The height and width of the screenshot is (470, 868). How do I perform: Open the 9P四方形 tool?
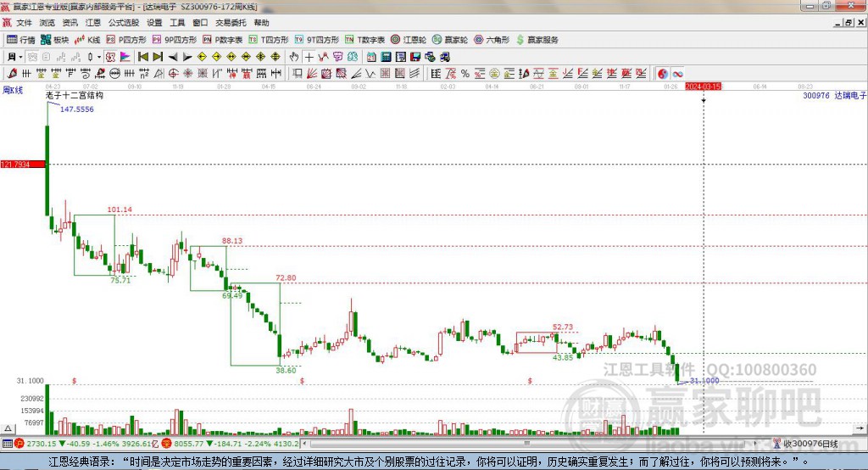175,40
